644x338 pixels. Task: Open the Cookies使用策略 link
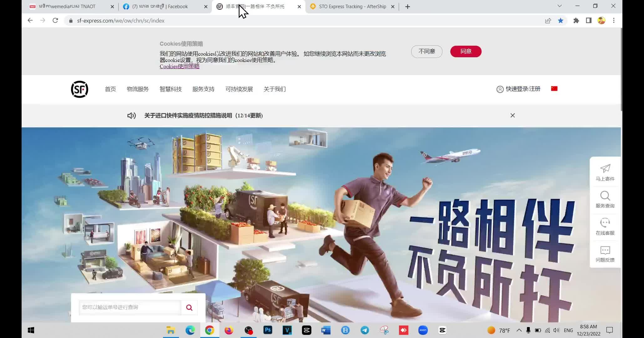pyautogui.click(x=179, y=66)
